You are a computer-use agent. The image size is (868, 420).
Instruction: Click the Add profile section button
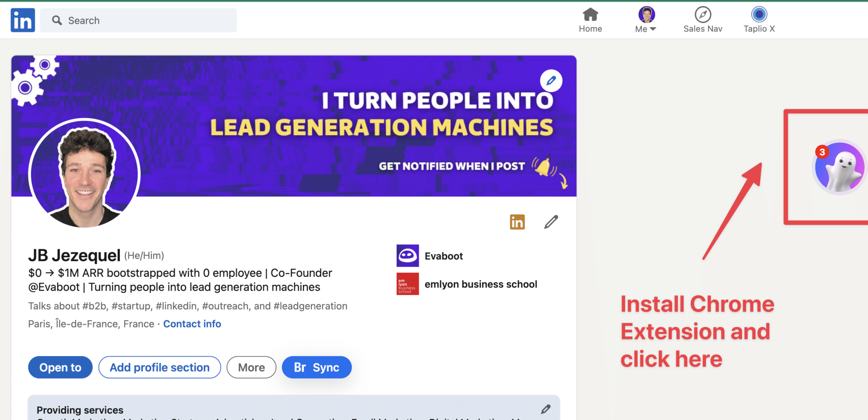[159, 367]
